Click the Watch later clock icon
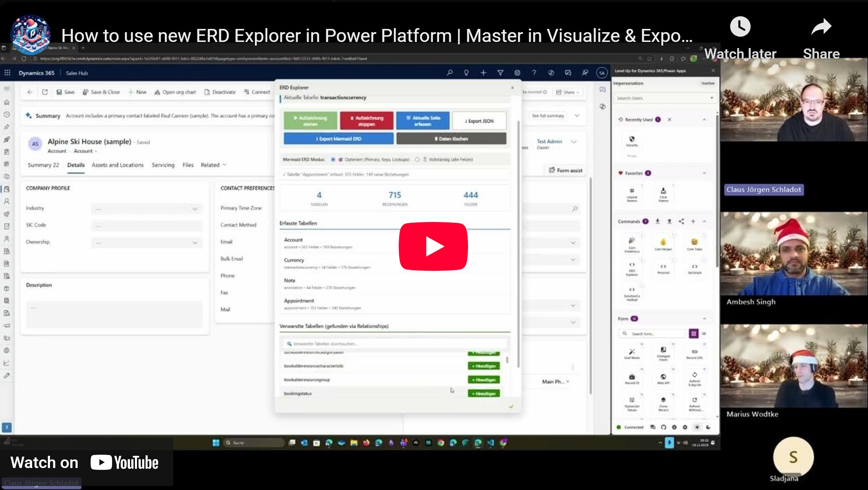Screen dimensions: 868x490 click(740, 27)
